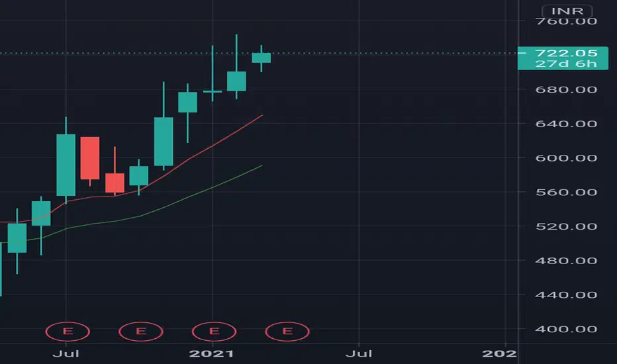The height and width of the screenshot is (364, 617).
Task: Click the 2021 time axis label
Action: tap(212, 353)
